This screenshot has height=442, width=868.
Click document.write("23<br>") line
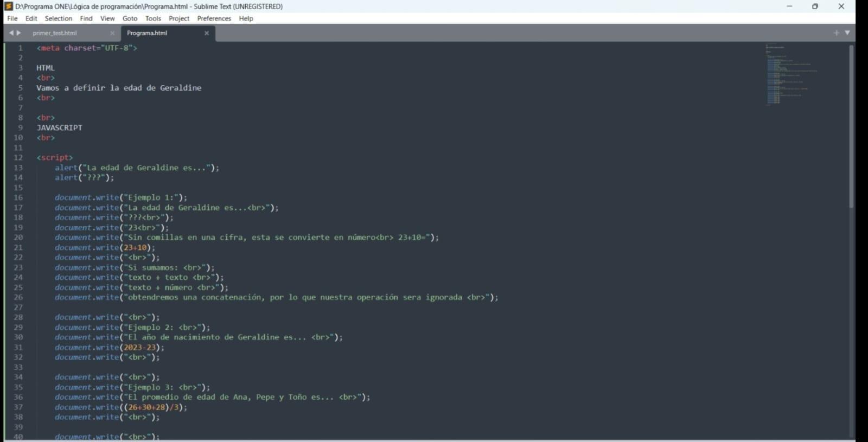tap(112, 228)
